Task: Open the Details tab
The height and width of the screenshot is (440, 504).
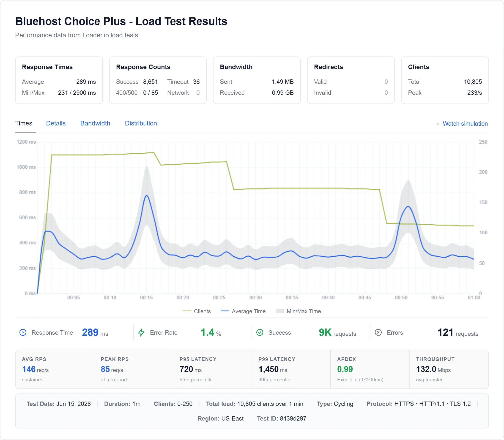Action: 56,123
